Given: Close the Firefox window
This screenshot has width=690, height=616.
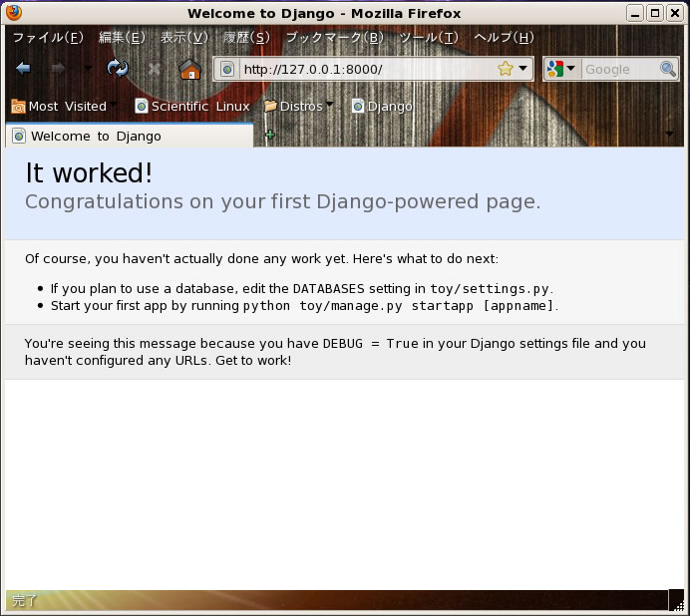Looking at the screenshot, I should (x=675, y=13).
